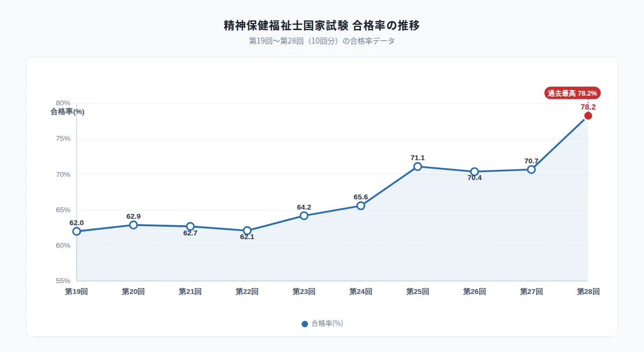
Task: Click the 合格率(%) y-axis title
Action: (68, 112)
